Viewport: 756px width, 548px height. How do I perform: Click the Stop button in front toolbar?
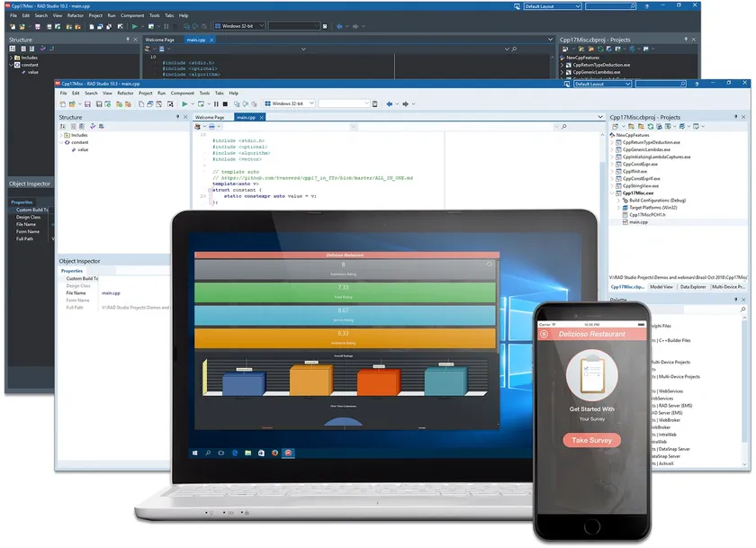pyautogui.click(x=223, y=104)
